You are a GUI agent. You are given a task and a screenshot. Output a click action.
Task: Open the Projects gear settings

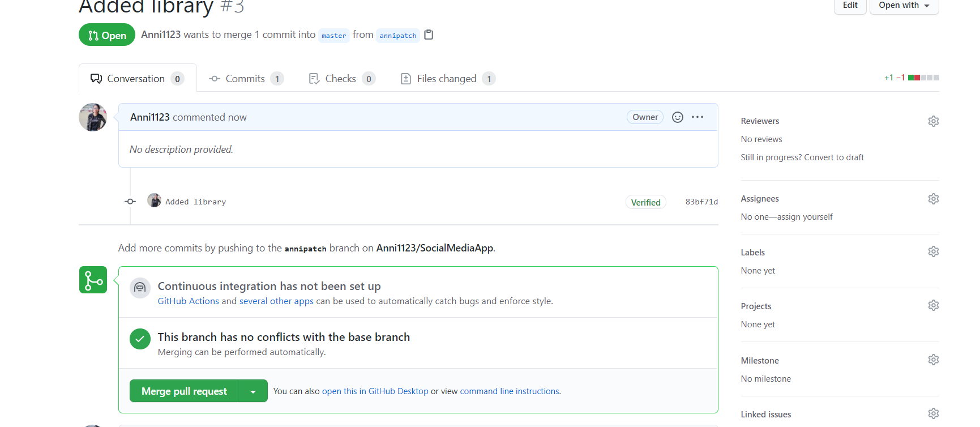[934, 305]
